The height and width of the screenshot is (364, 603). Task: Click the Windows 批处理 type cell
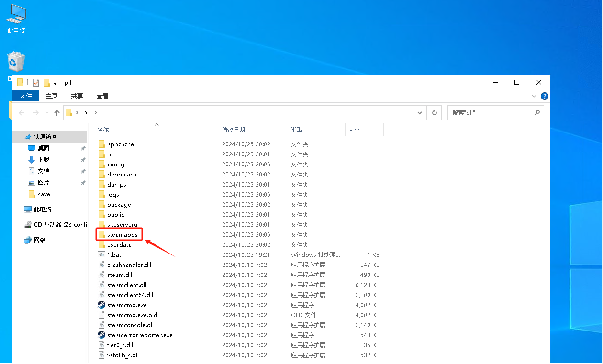[x=315, y=254]
